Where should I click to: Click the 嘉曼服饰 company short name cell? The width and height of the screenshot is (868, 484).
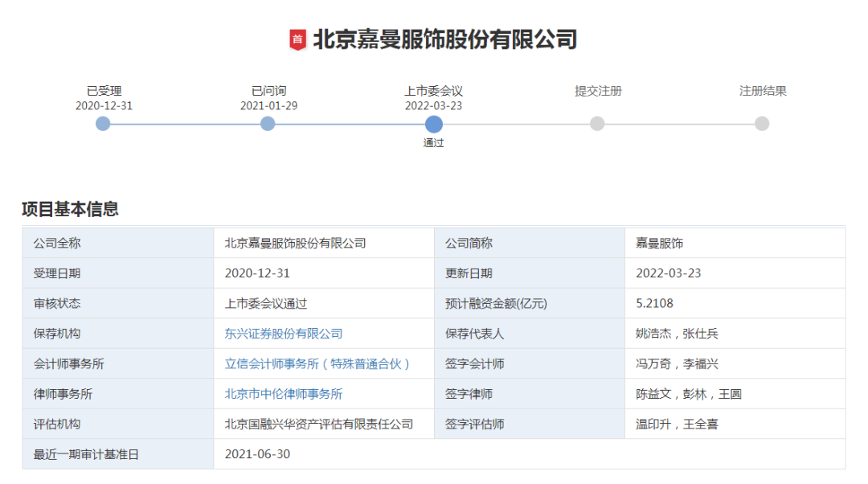click(659, 243)
